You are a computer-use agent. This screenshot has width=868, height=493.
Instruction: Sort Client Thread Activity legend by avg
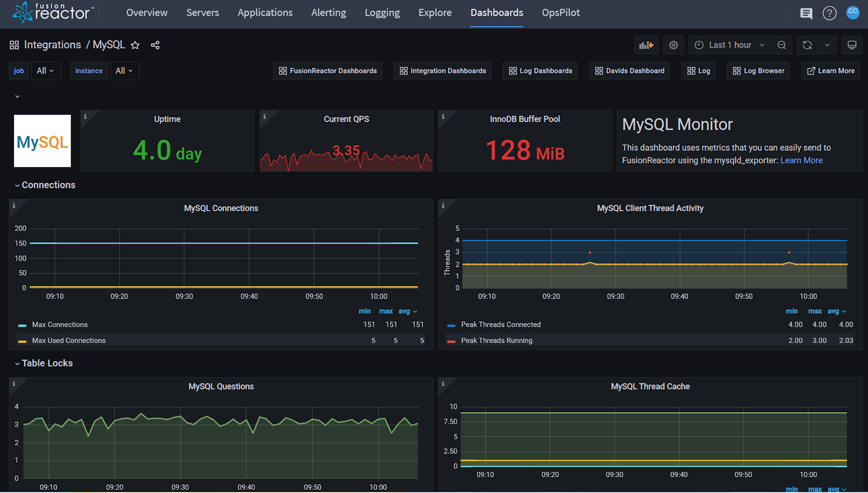837,311
